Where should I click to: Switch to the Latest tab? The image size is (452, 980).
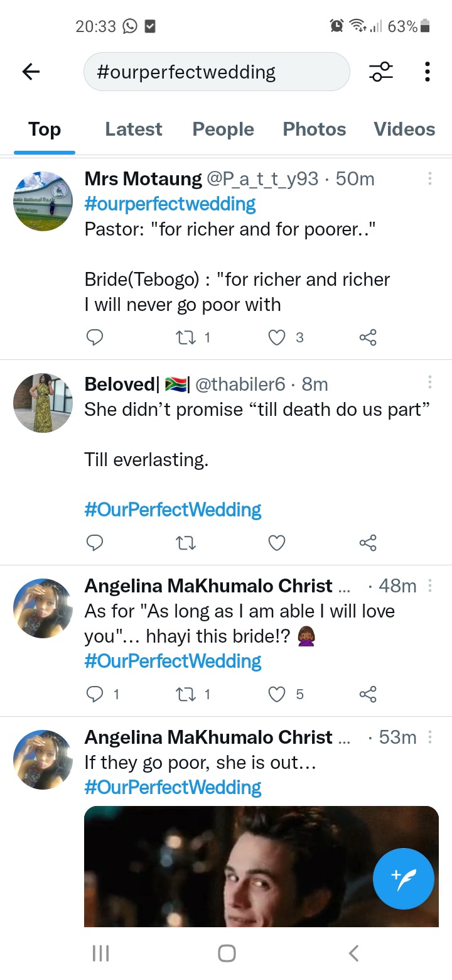point(134,129)
